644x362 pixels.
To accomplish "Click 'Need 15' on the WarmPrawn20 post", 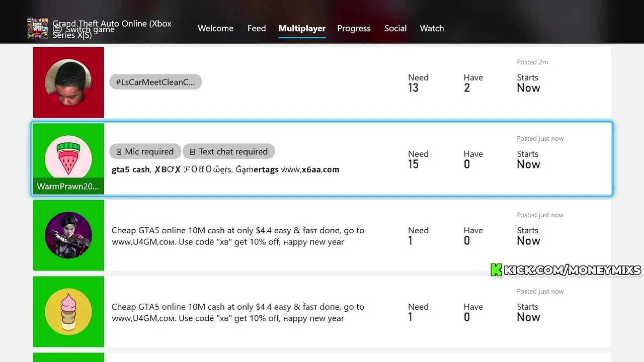I will click(418, 159).
